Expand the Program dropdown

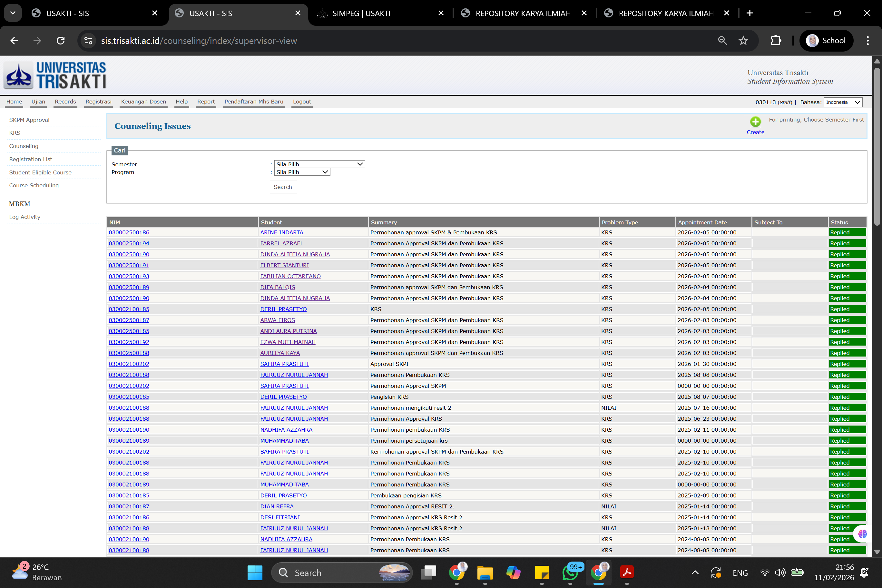pos(302,172)
